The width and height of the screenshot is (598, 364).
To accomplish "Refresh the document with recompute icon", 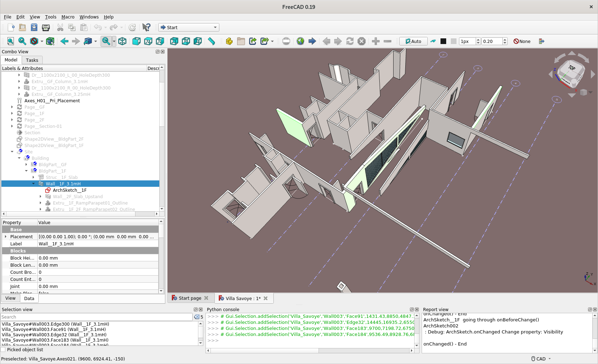I will pos(132,27).
